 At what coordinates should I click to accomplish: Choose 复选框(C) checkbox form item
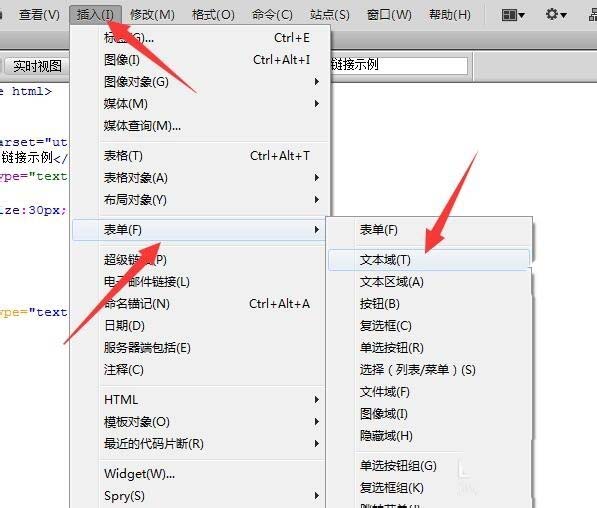[x=429, y=326]
